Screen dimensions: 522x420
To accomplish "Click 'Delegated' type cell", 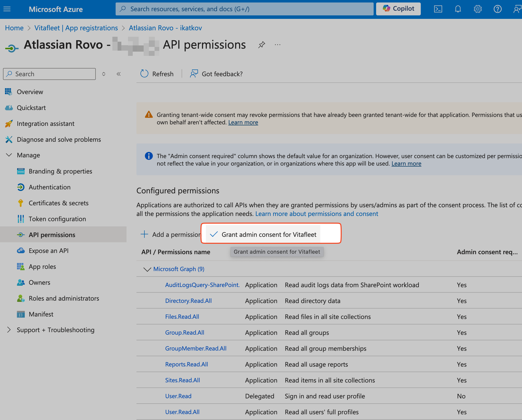I will [x=260, y=396].
